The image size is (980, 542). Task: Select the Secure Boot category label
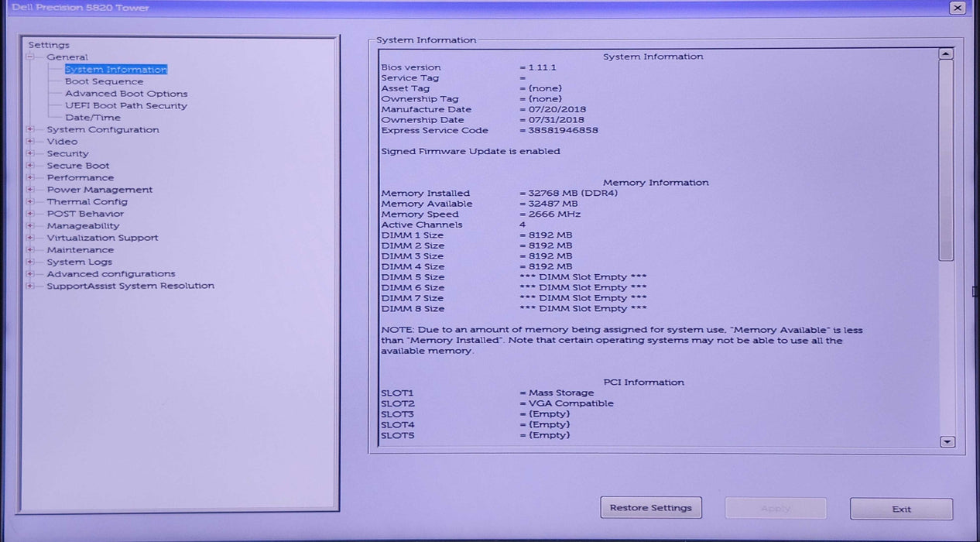(78, 166)
